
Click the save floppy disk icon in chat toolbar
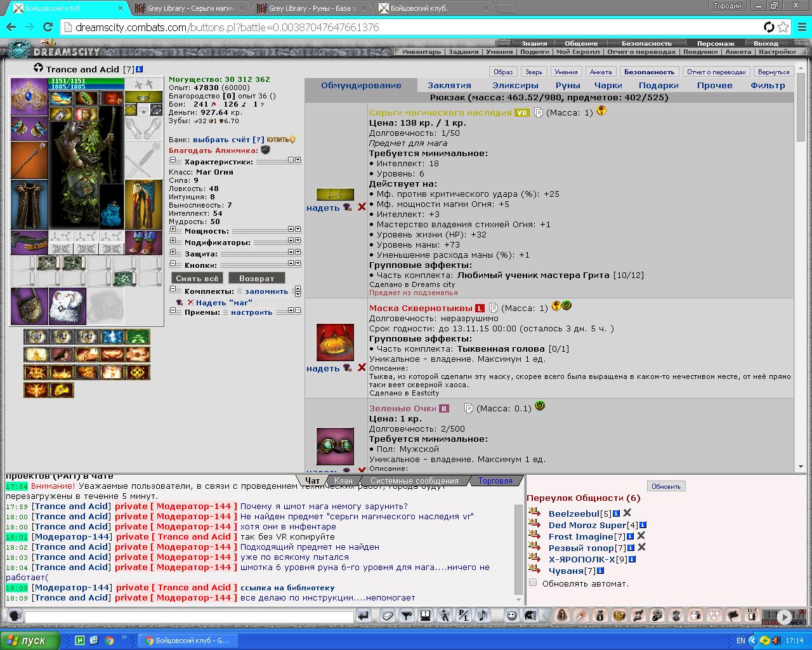click(426, 615)
